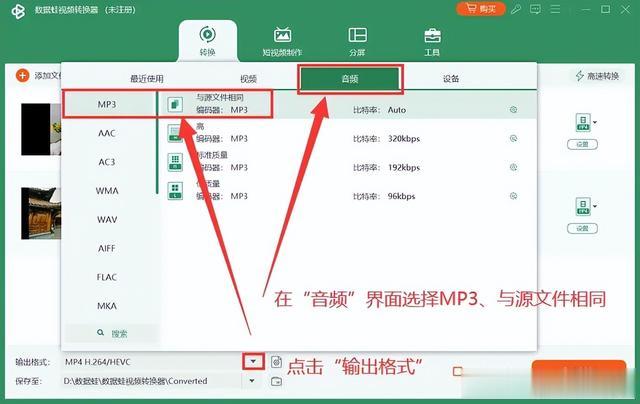640x404 pixels.
Task: Click the orange add file plus icon
Action: click(22, 75)
